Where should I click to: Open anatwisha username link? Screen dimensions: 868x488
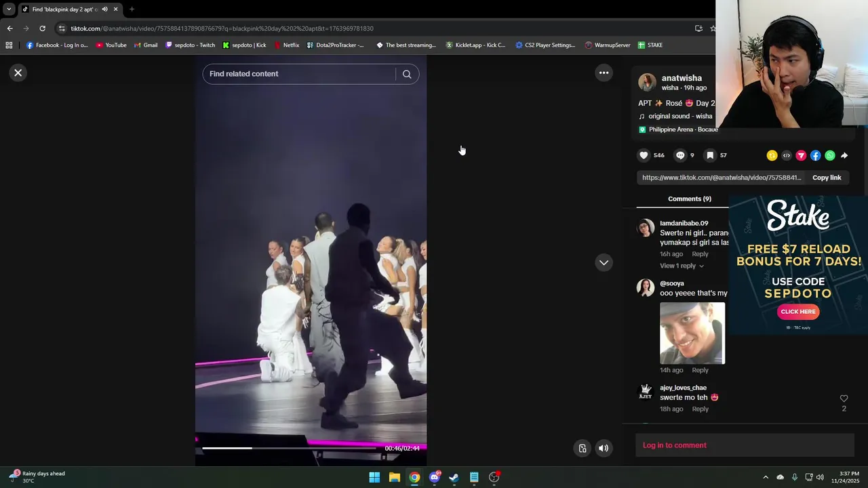click(x=682, y=78)
